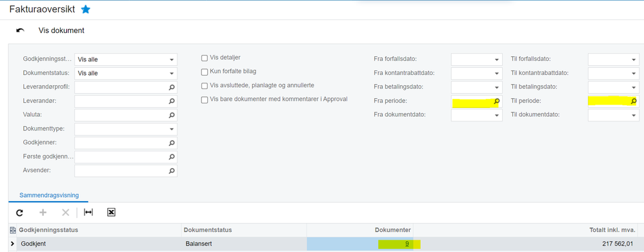Open Fra kontantrabattdato date dropdown
The height and width of the screenshot is (252, 644).
pos(497,74)
